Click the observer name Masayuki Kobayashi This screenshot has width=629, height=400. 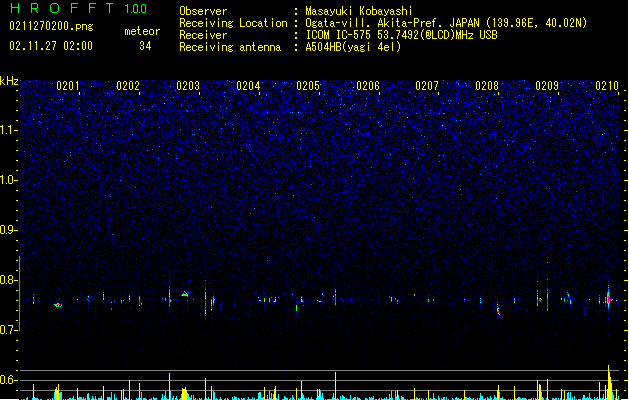point(359,11)
